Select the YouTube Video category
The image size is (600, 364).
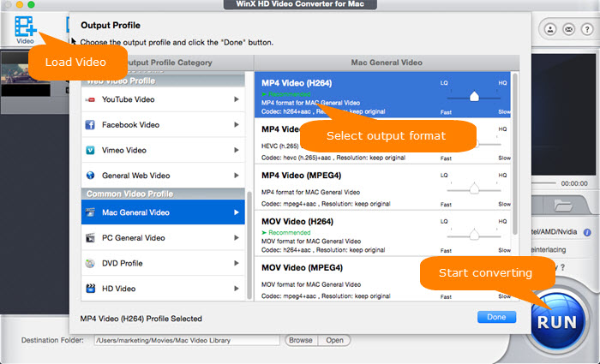coord(163,99)
